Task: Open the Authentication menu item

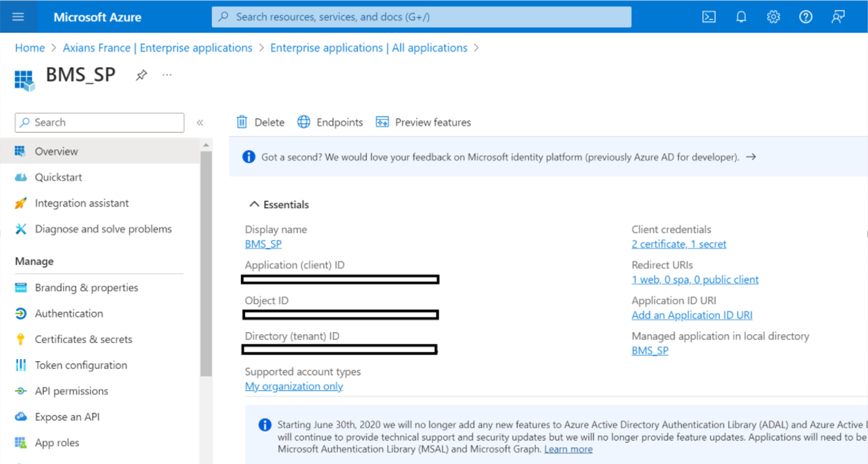Action: [x=68, y=314]
